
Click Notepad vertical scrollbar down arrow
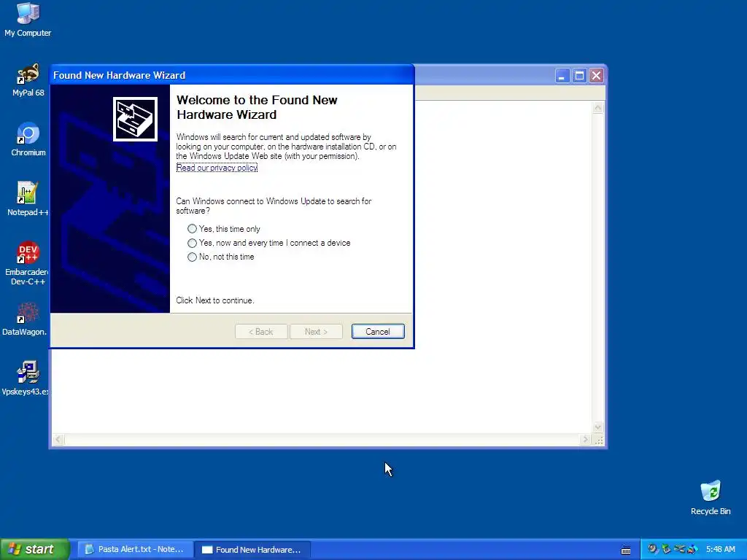pyautogui.click(x=598, y=427)
